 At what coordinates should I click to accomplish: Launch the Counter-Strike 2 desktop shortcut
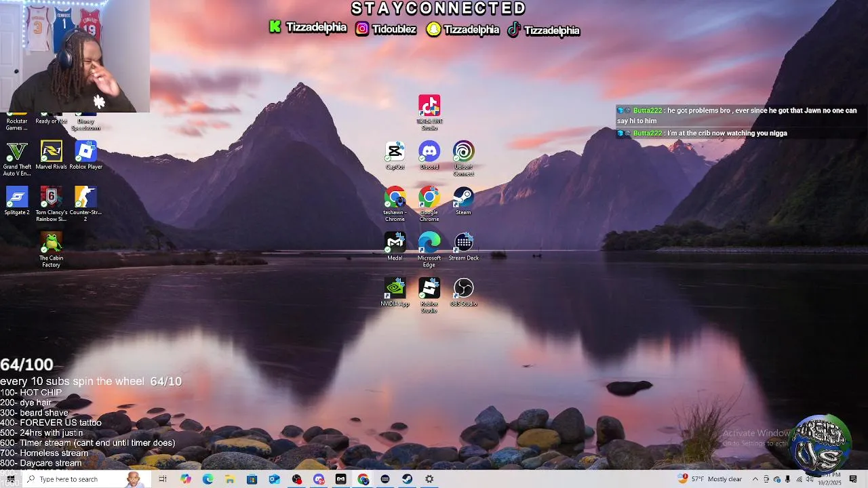pyautogui.click(x=85, y=205)
